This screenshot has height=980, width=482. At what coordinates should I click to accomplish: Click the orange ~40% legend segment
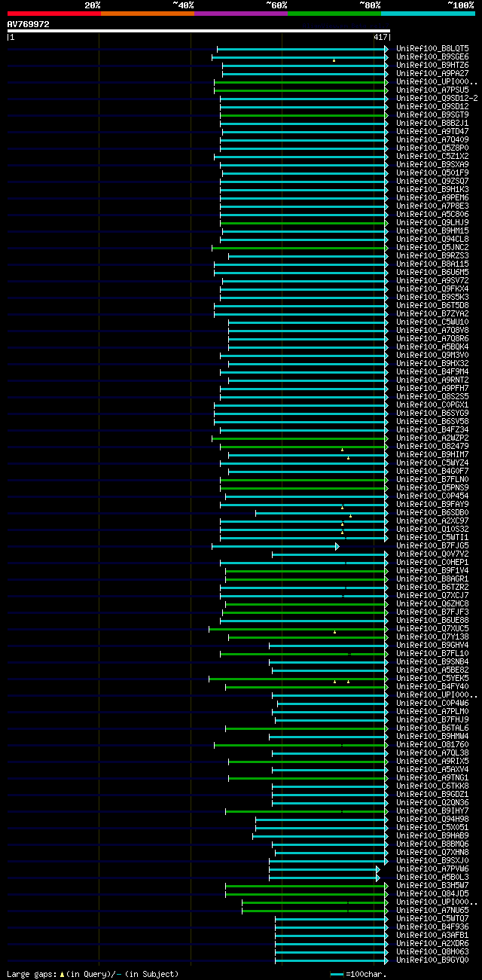pyautogui.click(x=148, y=14)
